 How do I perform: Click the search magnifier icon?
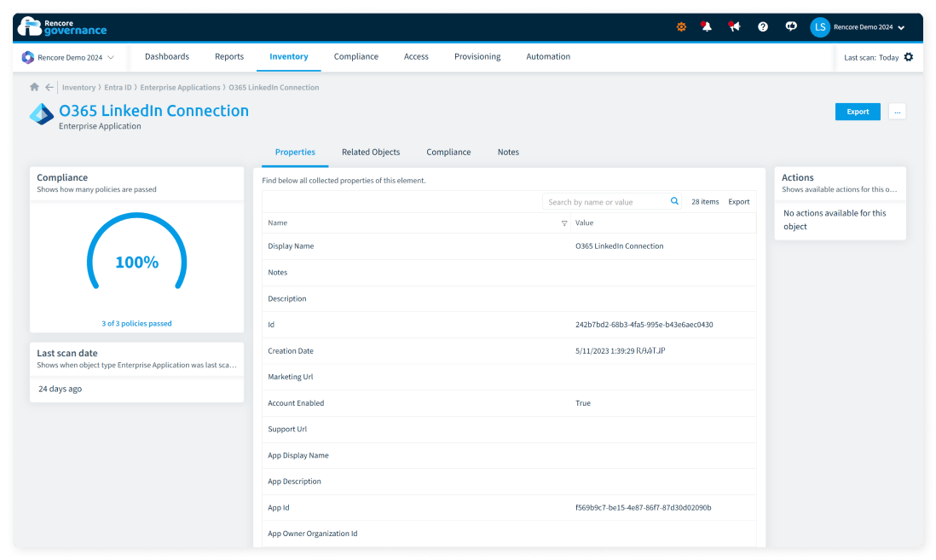674,201
